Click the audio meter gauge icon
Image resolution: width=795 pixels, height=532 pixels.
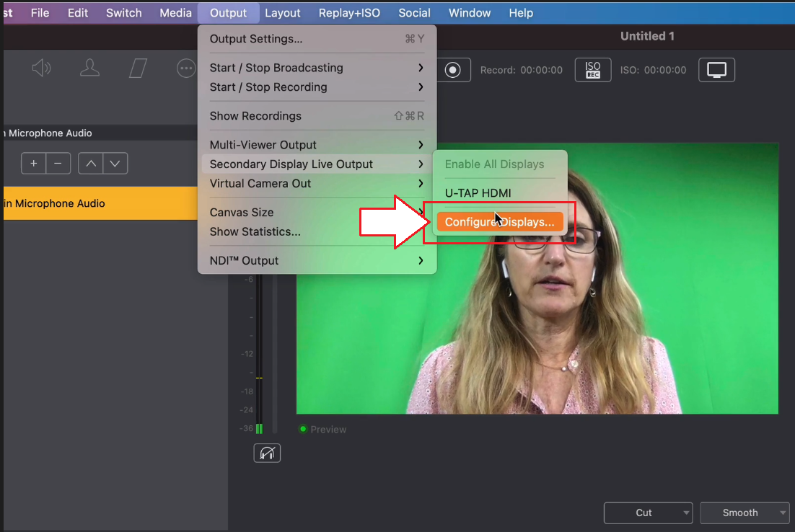click(x=267, y=453)
